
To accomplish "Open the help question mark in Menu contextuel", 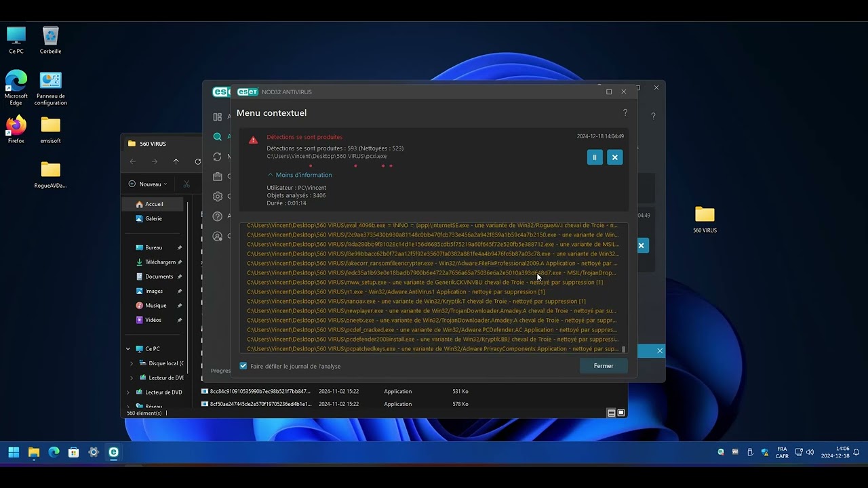I will coord(625,113).
